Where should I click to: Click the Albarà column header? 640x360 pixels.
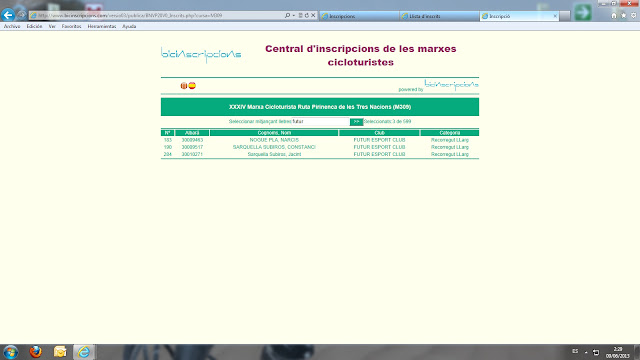pos(192,133)
